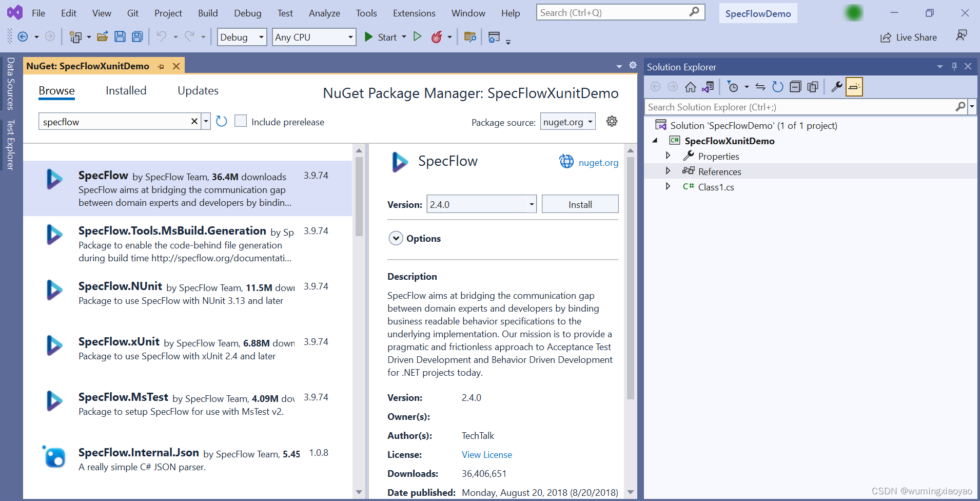Switch to the Updates tab
This screenshot has width=980, height=501.
198,91
